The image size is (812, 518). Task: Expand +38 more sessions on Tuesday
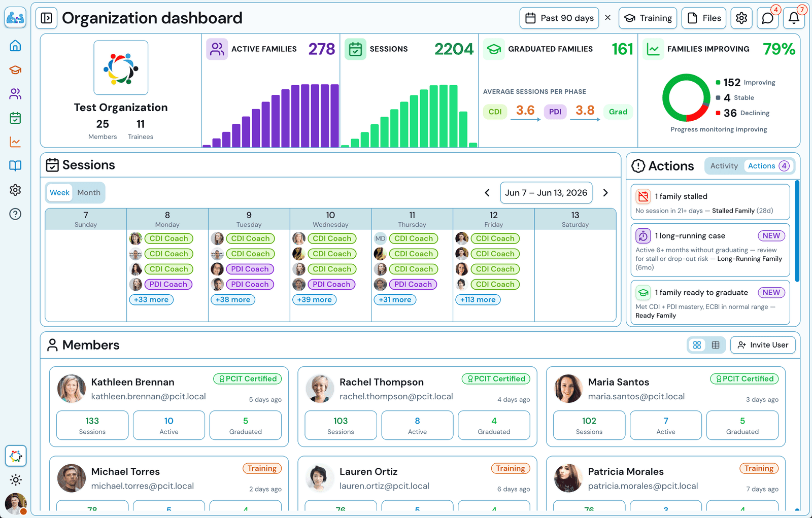(x=233, y=300)
